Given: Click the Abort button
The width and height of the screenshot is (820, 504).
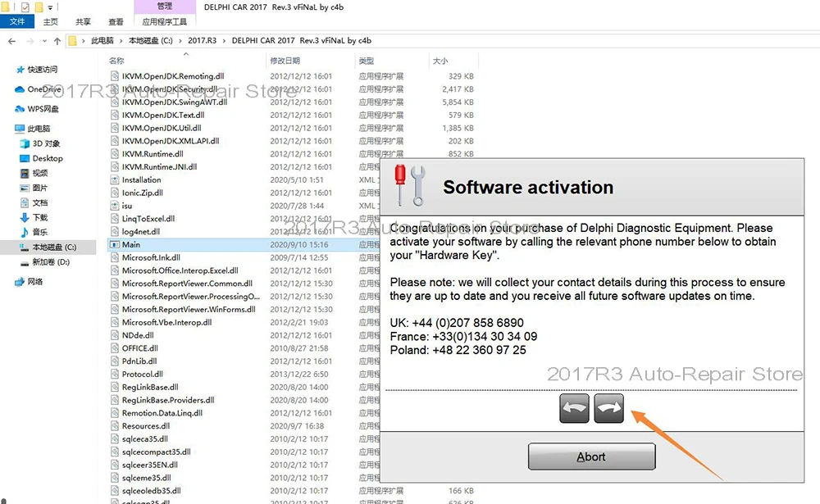Looking at the screenshot, I should [x=591, y=457].
